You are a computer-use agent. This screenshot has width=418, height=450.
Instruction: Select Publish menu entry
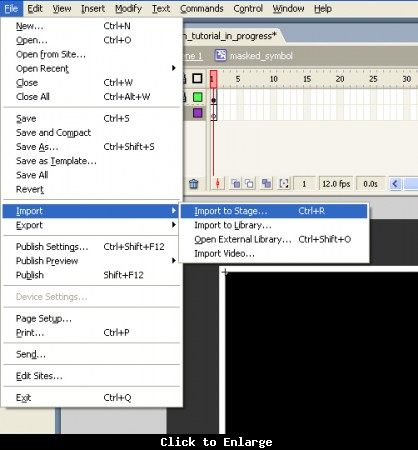91,275
